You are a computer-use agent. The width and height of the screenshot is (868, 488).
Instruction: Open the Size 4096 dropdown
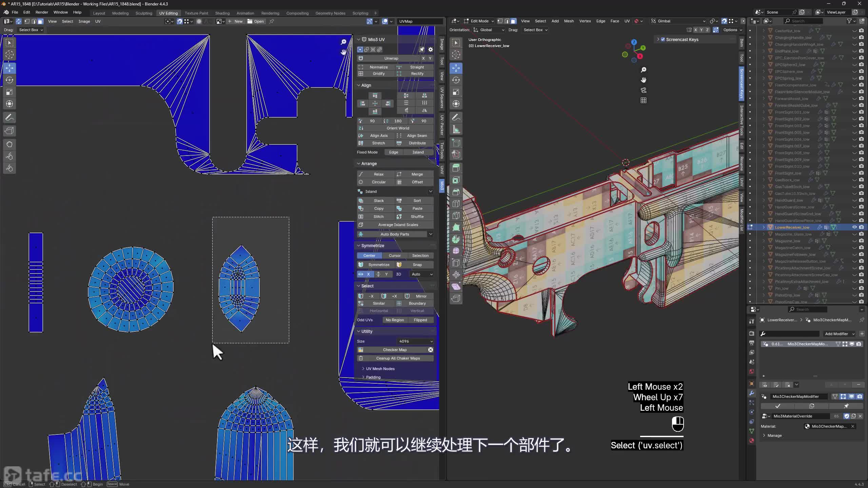point(415,341)
